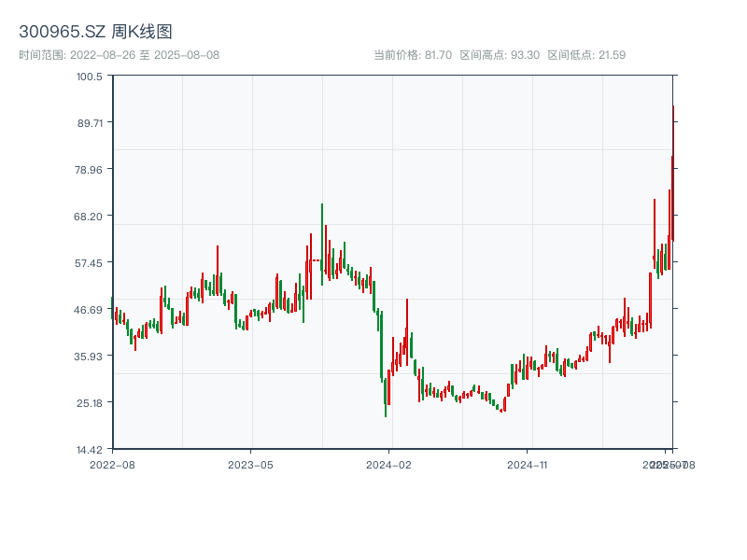The height and width of the screenshot is (560, 747).
Task: Select the 57.45 price axis label
Action: 90,262
